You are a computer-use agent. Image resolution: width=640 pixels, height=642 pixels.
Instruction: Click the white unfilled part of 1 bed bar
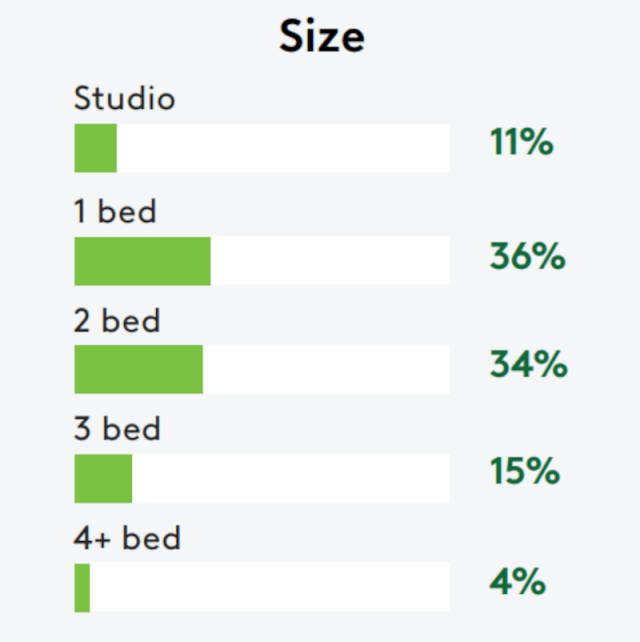tap(330, 261)
